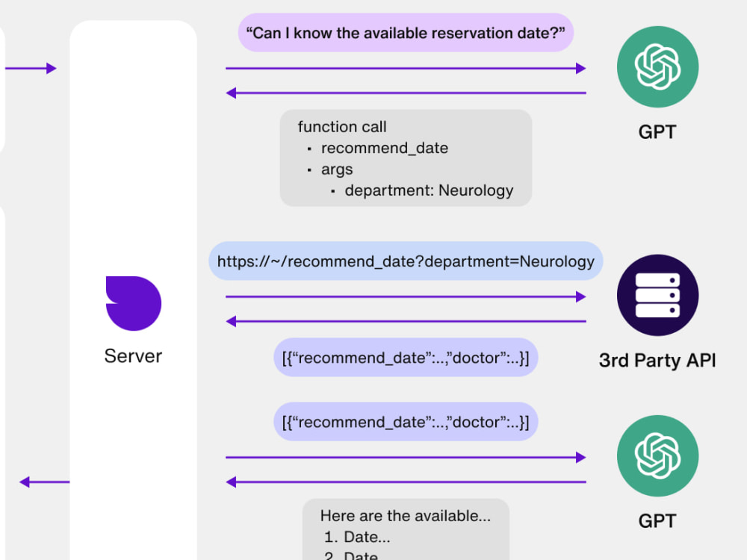
Task: Click the '3rd Party API' label
Action: 657,361
